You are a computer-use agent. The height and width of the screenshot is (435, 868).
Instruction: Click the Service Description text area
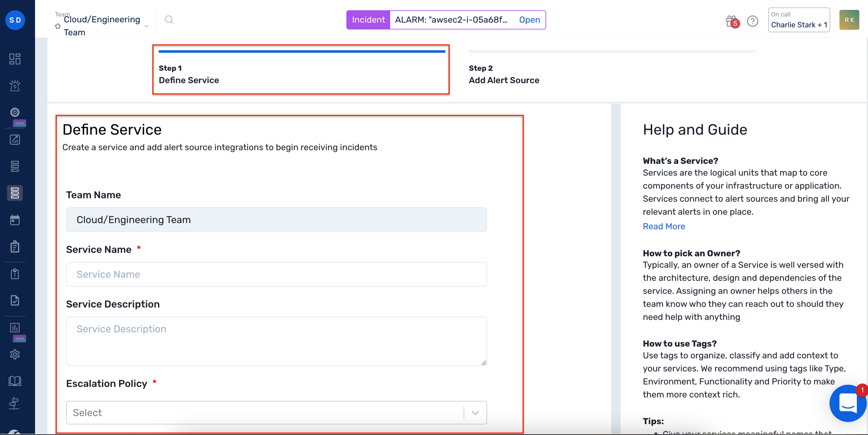[x=277, y=341]
